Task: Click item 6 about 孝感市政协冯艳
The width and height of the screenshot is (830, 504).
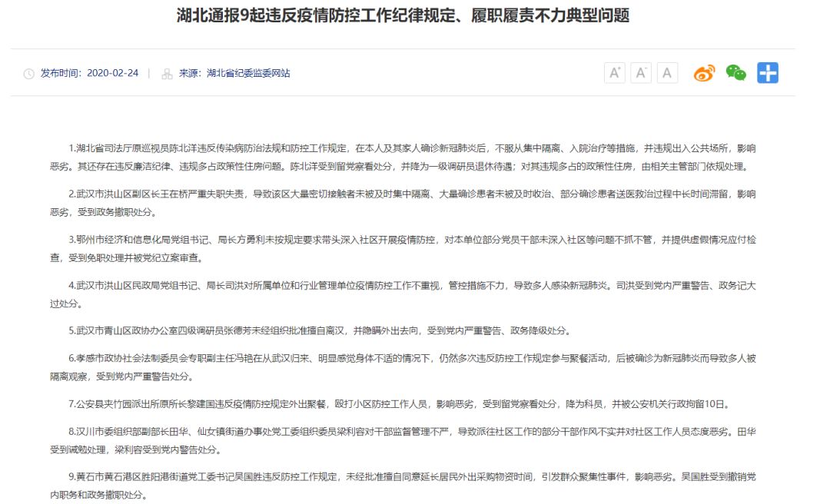Action: coord(403,367)
